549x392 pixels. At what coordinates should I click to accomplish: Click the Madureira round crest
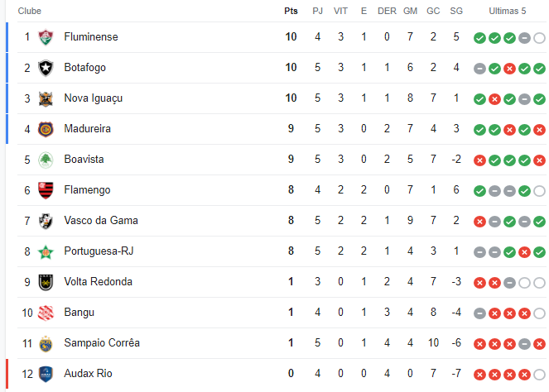point(46,129)
